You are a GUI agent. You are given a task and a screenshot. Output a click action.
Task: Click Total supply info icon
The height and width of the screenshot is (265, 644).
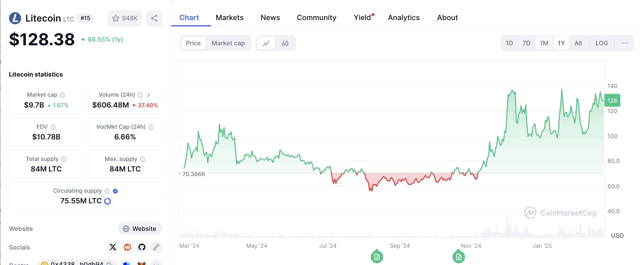pyautogui.click(x=64, y=159)
